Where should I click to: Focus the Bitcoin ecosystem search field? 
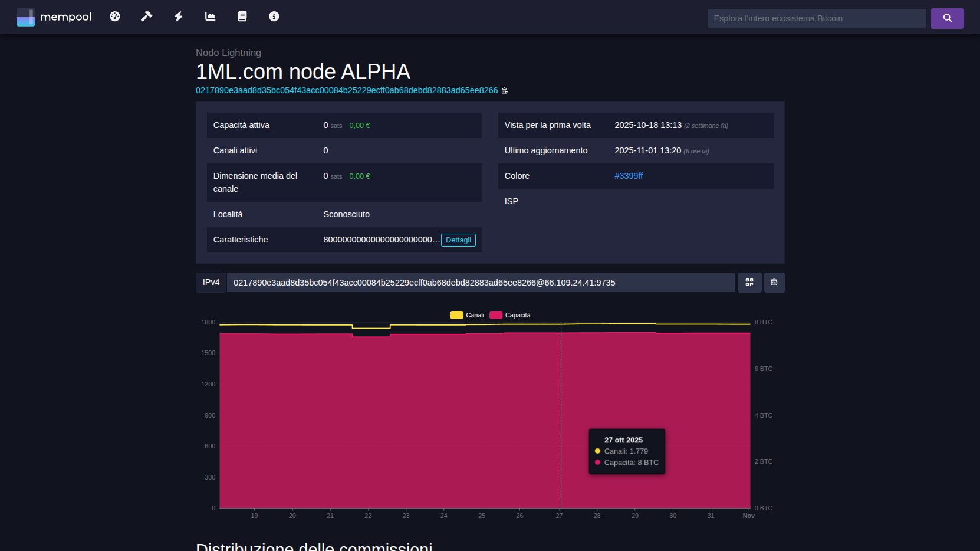[x=816, y=18]
